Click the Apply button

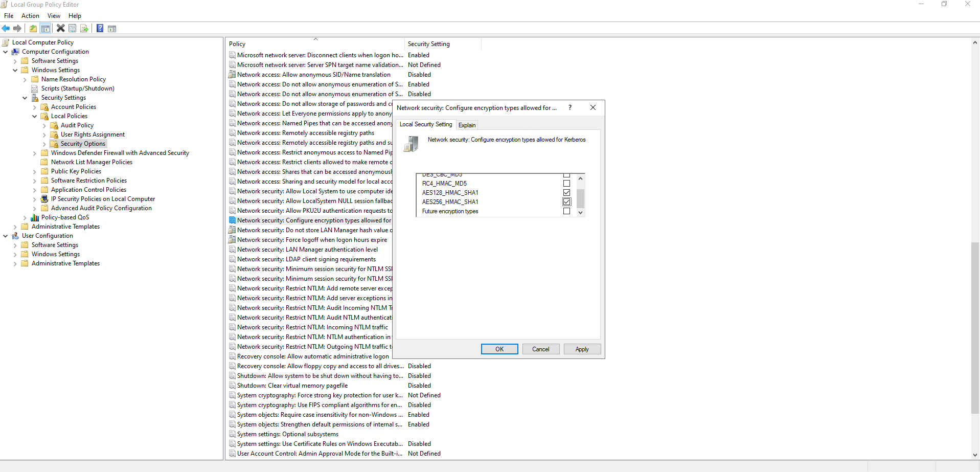pyautogui.click(x=582, y=349)
